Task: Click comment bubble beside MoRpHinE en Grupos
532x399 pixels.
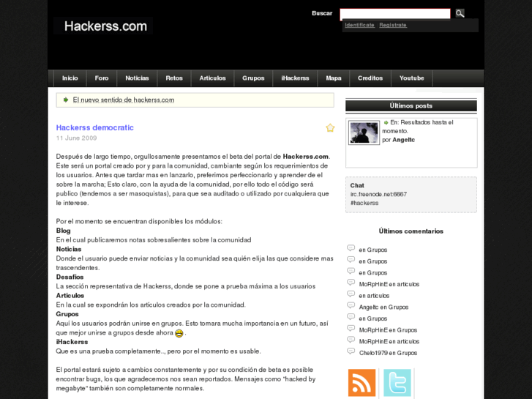Action: point(351,329)
